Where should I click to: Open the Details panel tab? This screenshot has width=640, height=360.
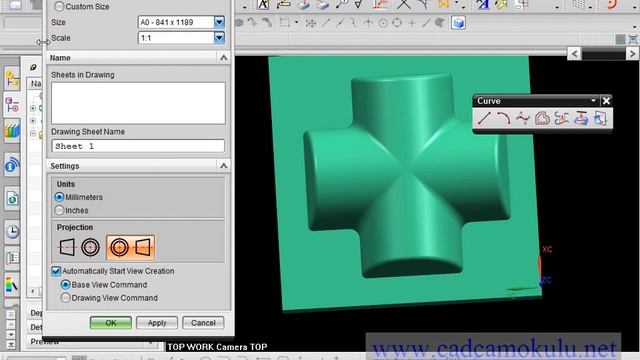pyautogui.click(x=36, y=327)
